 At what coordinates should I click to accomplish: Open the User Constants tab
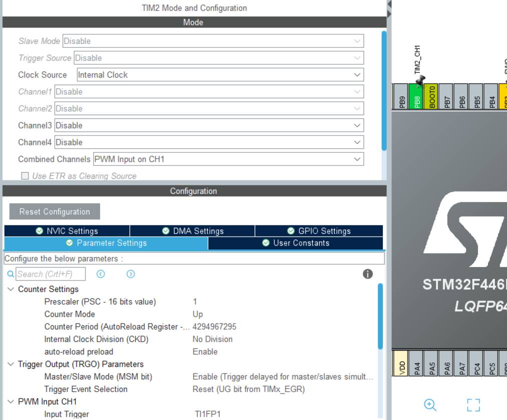coord(295,243)
